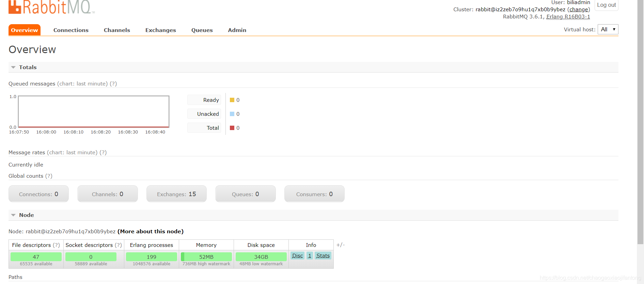The width and height of the screenshot is (644, 284).
Task: Click the User: biliadmin text
Action: pyautogui.click(x=571, y=2)
